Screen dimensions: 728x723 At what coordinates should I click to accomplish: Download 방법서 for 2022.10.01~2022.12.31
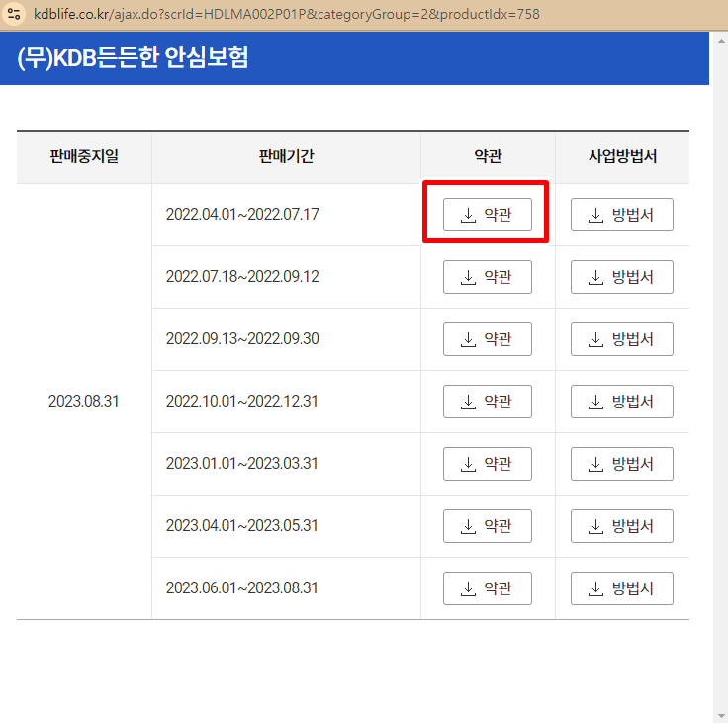622,402
